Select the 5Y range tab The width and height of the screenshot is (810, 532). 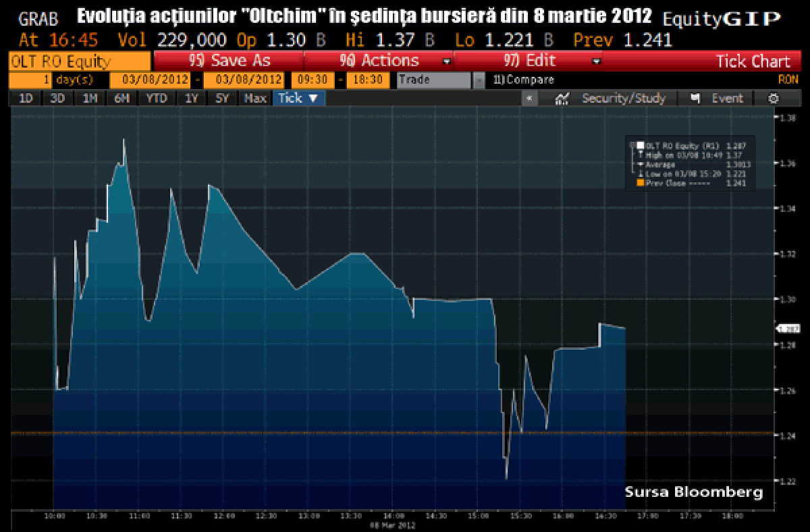point(223,99)
